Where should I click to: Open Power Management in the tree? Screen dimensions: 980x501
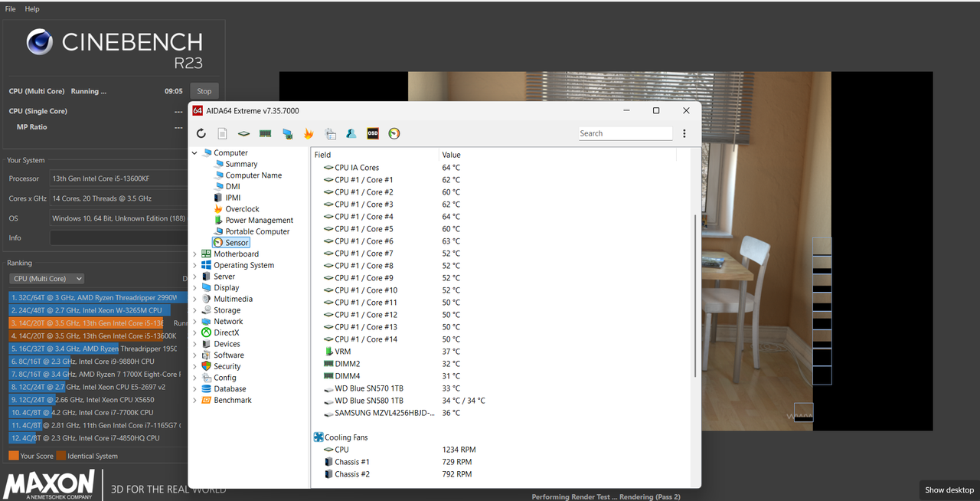coord(259,220)
